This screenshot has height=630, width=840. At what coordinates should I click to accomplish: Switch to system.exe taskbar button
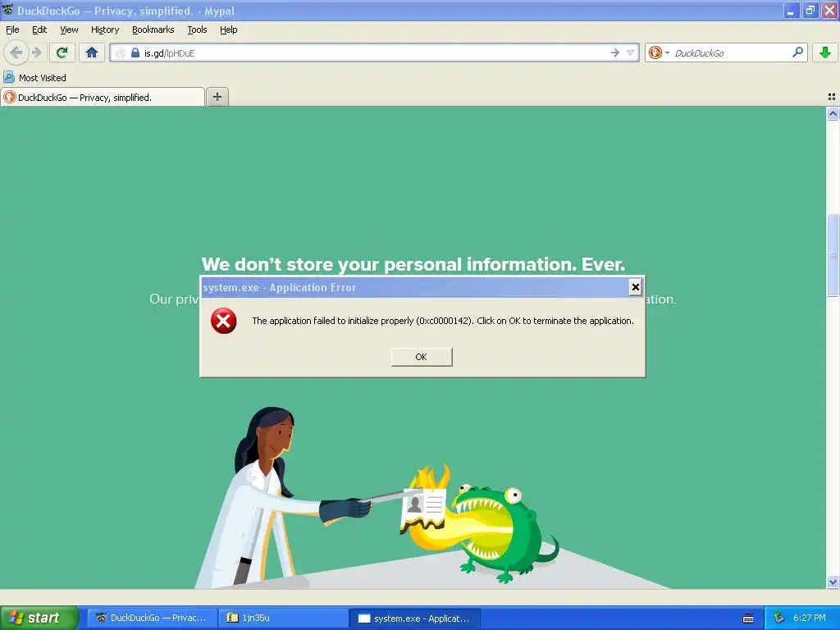pos(415,618)
